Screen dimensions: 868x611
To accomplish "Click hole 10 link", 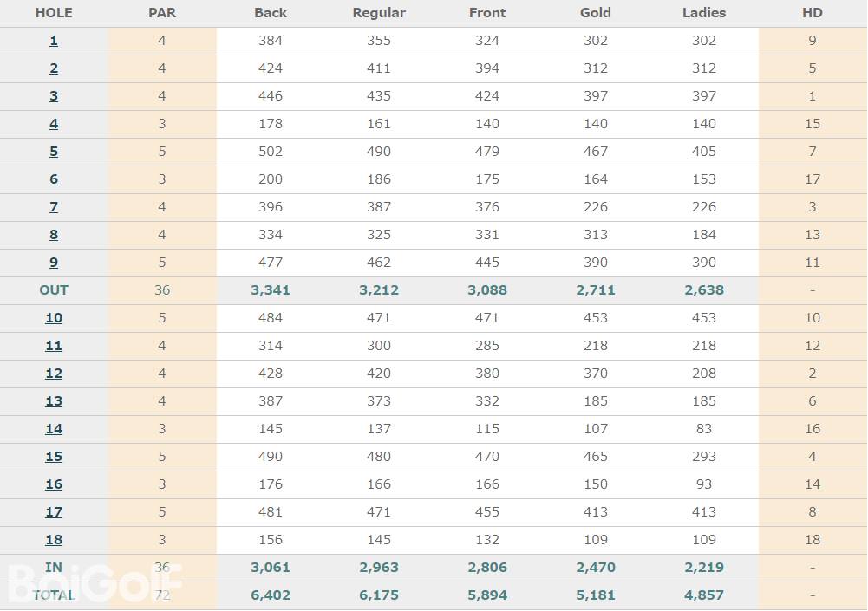I will click(x=54, y=318).
